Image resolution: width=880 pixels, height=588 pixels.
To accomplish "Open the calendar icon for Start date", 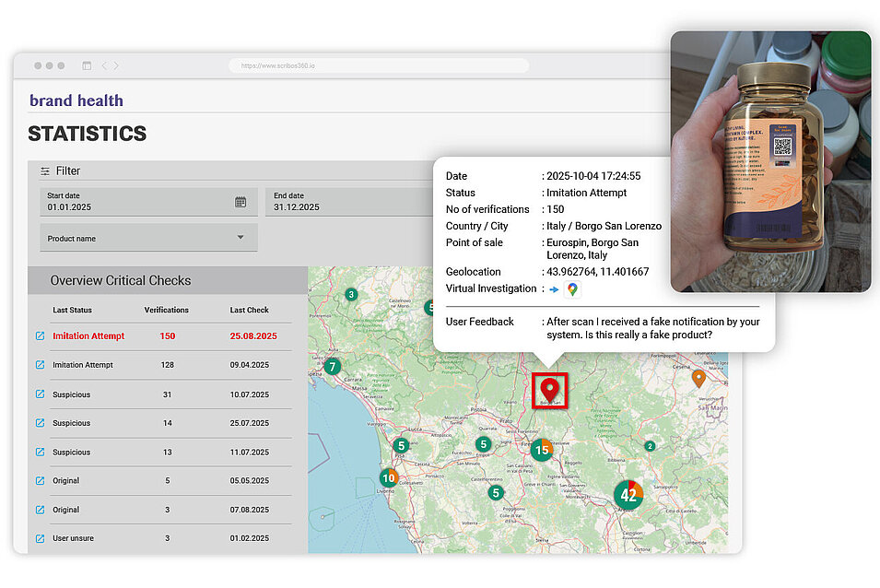I will point(241,202).
